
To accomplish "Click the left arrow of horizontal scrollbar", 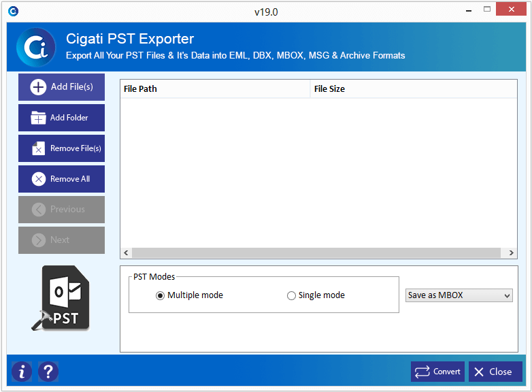I will [x=127, y=253].
